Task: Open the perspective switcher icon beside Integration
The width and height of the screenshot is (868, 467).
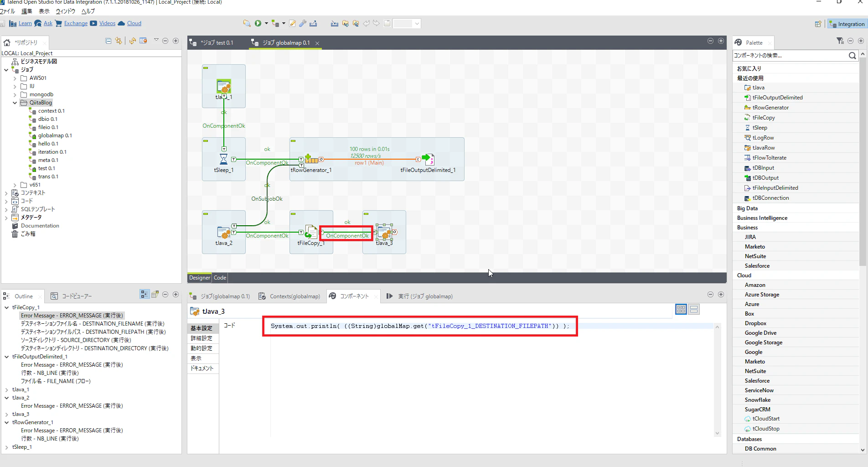Action: tap(818, 24)
